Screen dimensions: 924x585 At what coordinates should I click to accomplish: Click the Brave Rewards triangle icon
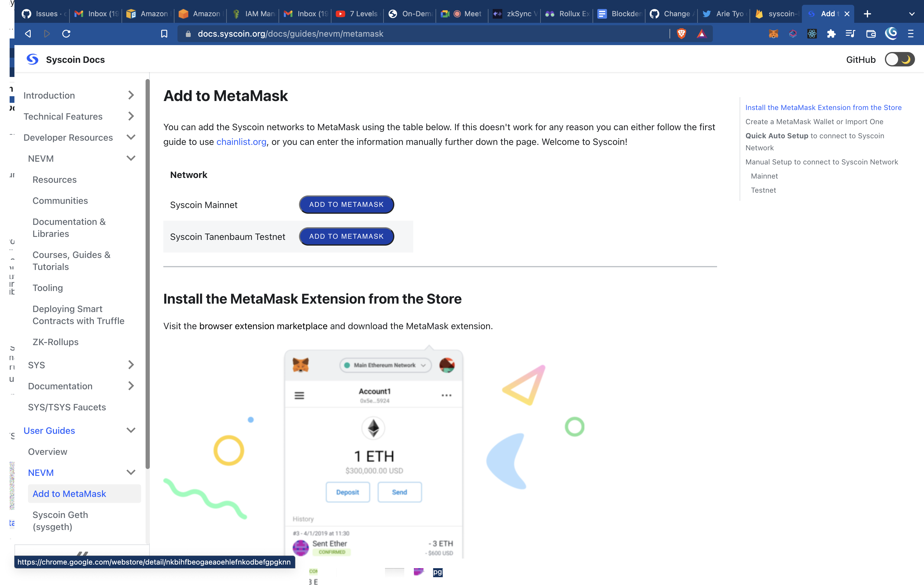tap(701, 34)
